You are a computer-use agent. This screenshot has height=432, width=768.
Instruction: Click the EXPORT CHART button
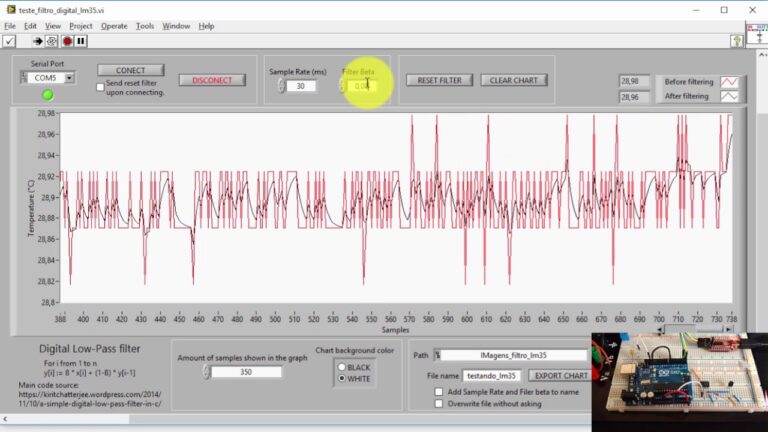click(x=561, y=376)
